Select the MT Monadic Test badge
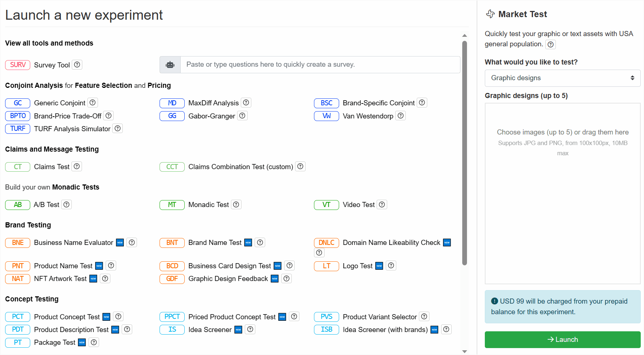This screenshot has width=644, height=355. coord(172,204)
